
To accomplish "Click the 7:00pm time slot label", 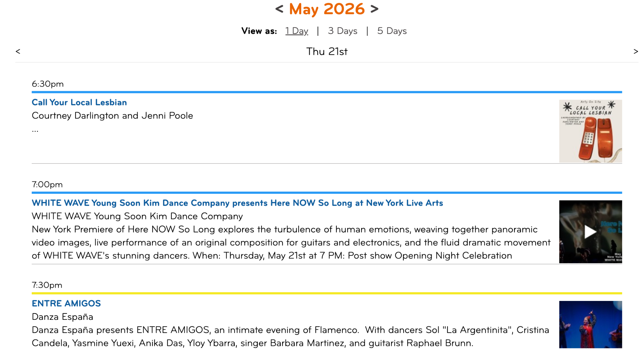I will pyautogui.click(x=47, y=185).
